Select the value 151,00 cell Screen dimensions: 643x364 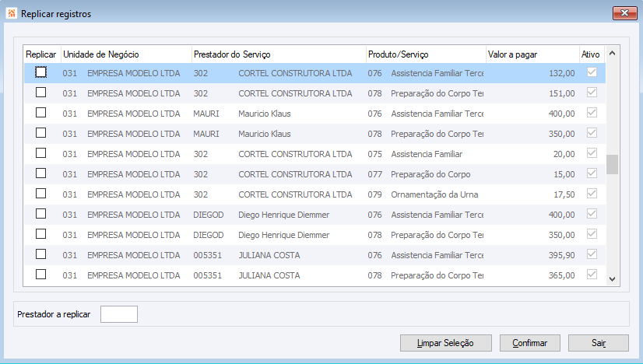tap(562, 93)
